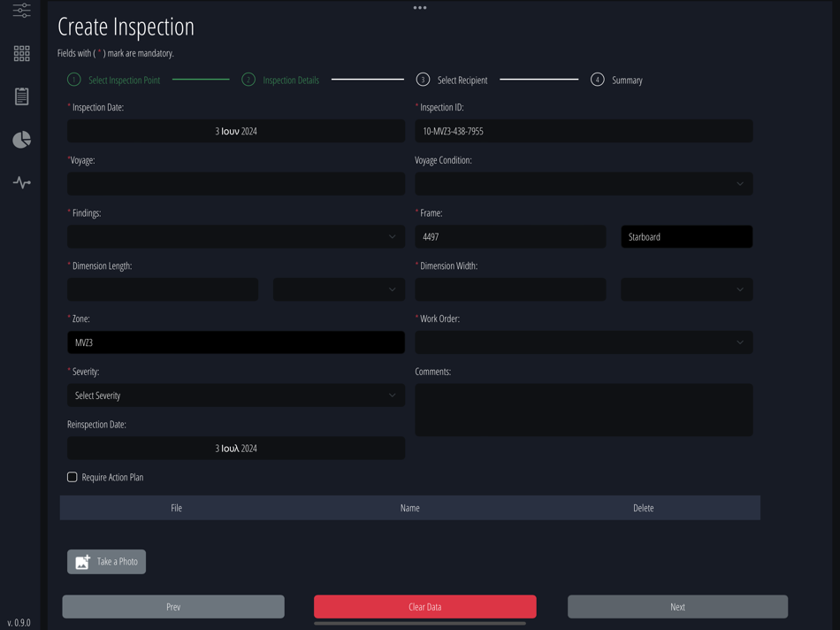Click the Frame number field 4497
This screenshot has width=840, height=630.
click(510, 236)
